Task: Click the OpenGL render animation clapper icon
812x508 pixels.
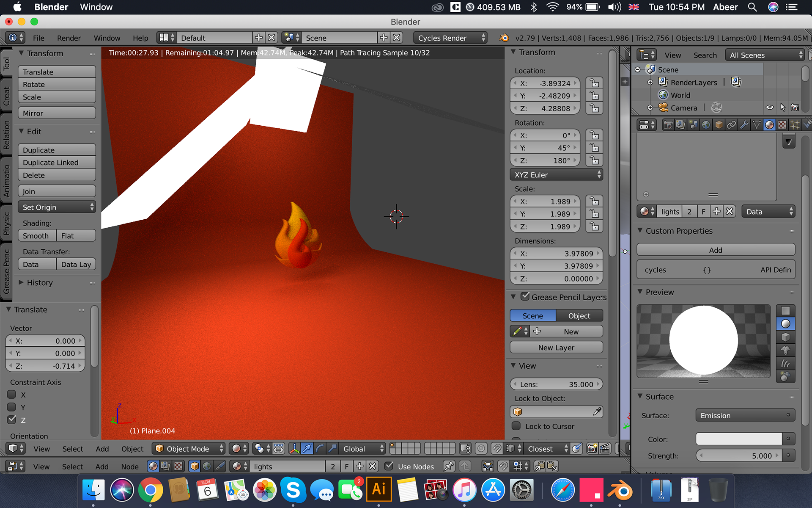Action: (605, 449)
